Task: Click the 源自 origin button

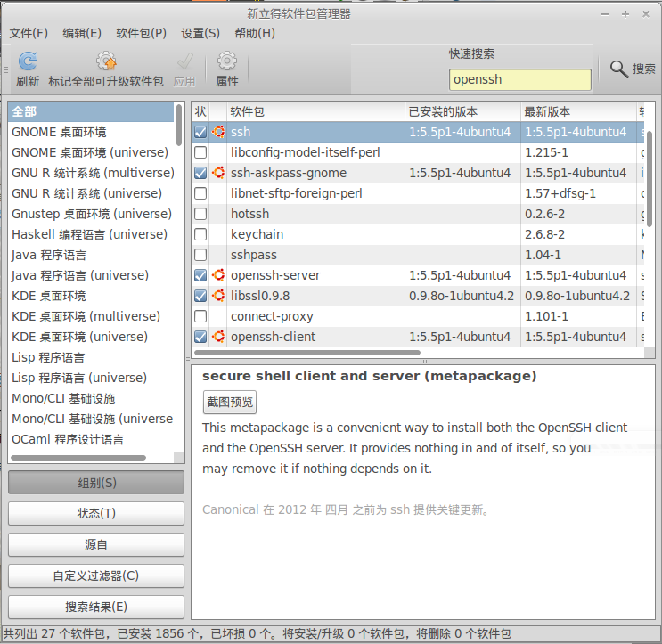Action: [96, 544]
